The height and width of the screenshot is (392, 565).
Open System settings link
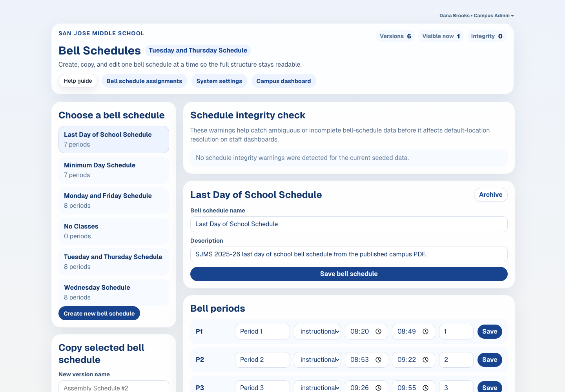tap(219, 81)
